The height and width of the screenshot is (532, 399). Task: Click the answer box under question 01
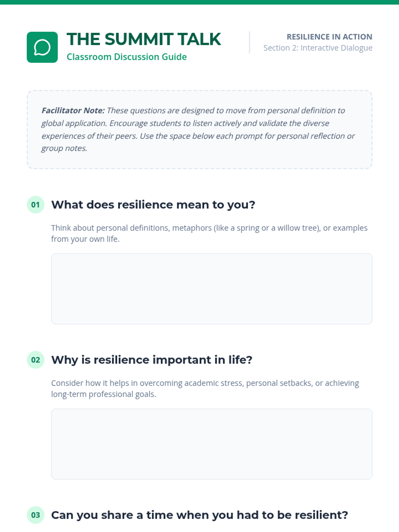[x=211, y=289]
